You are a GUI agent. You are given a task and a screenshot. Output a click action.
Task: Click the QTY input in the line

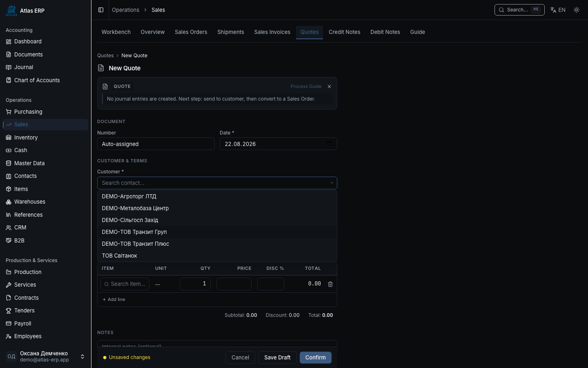pyautogui.click(x=195, y=284)
